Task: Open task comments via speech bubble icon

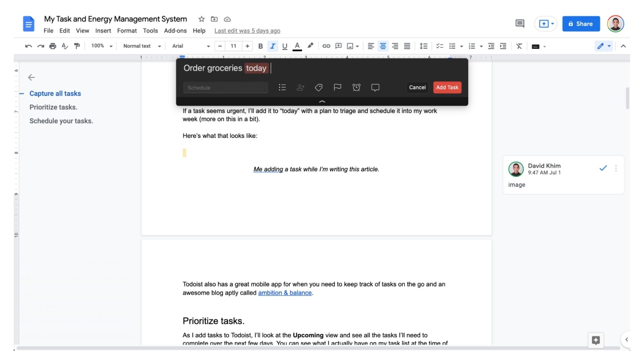Action: tap(375, 87)
